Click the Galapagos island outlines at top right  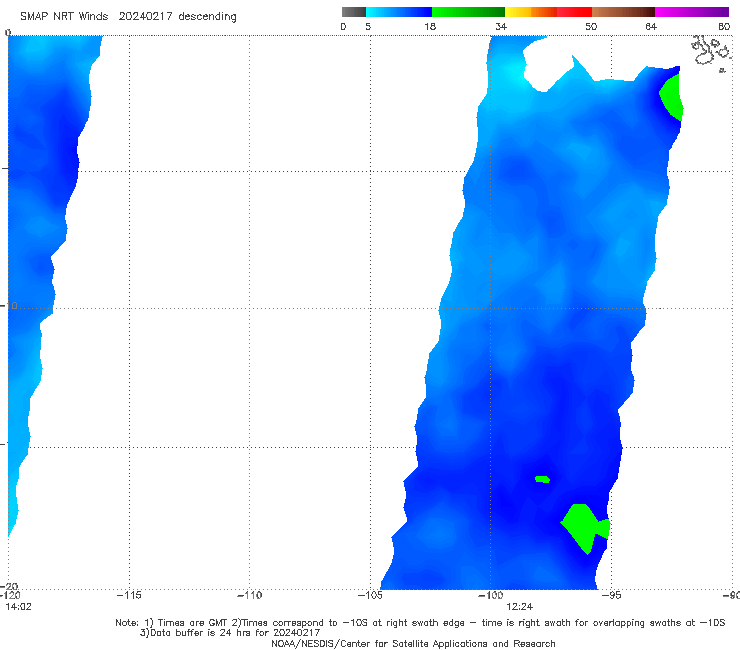712,52
